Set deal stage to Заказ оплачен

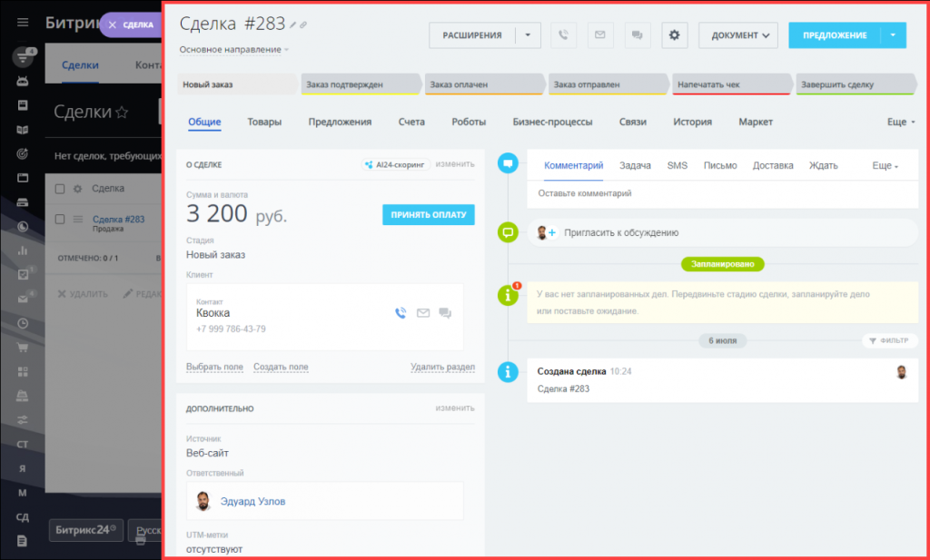(484, 84)
